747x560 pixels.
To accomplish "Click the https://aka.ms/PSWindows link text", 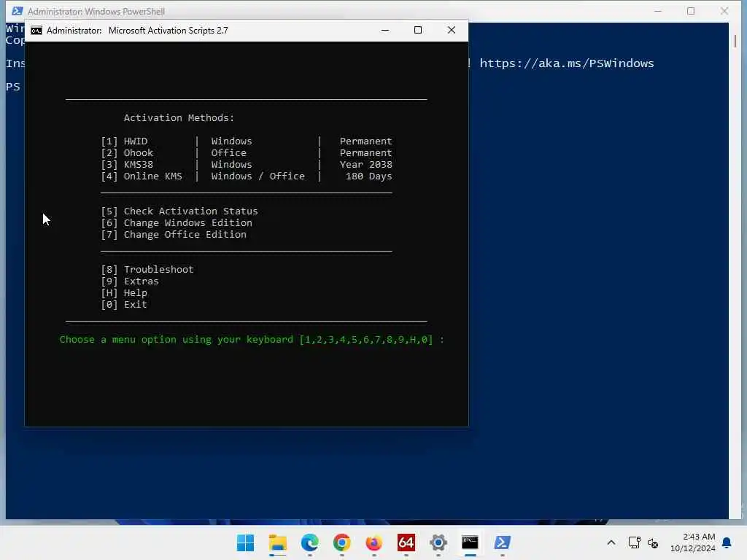I will tap(566, 63).
